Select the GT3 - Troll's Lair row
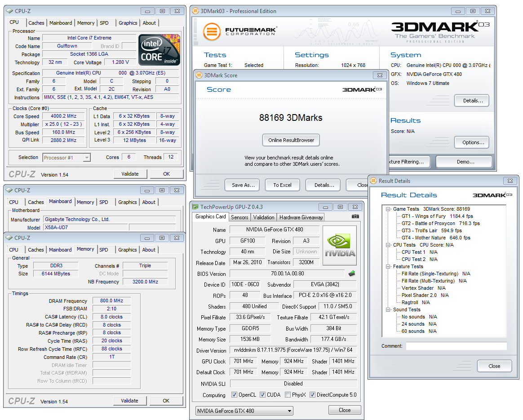 [432, 231]
